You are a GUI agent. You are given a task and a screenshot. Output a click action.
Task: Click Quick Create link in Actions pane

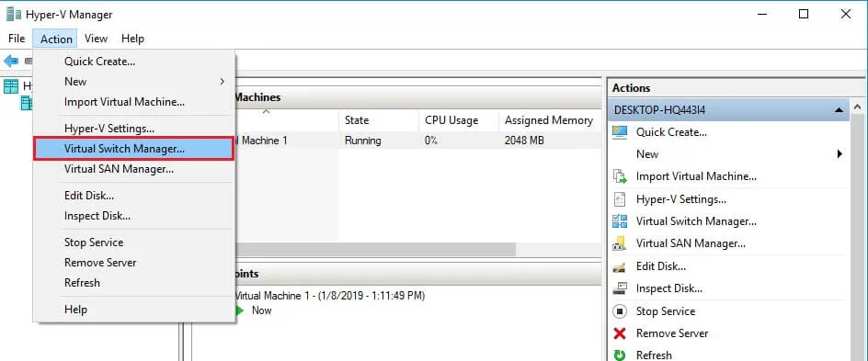click(671, 132)
